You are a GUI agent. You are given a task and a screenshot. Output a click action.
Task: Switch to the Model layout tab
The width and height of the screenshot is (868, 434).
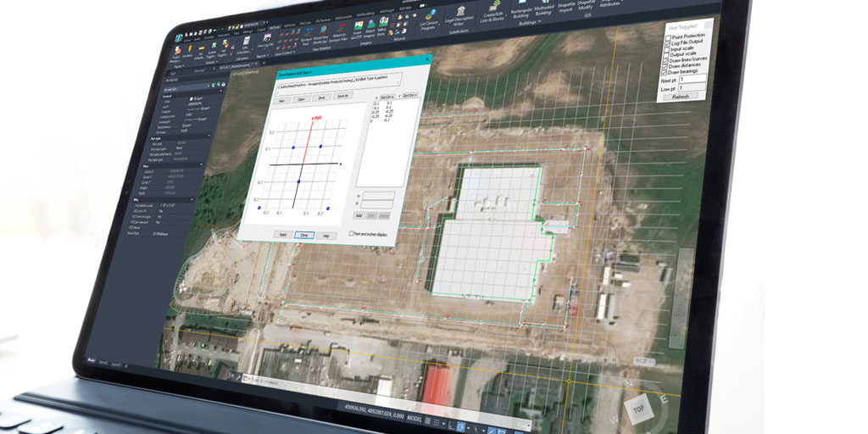coord(92,360)
